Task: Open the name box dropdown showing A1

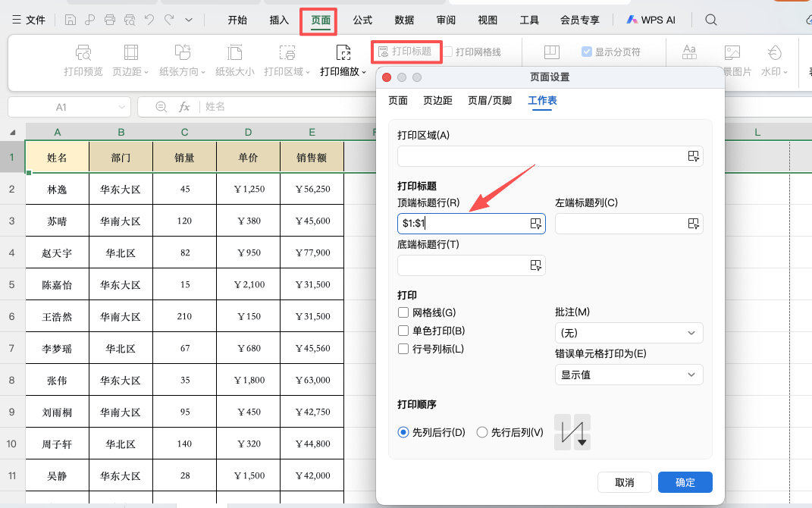Action: [122, 107]
